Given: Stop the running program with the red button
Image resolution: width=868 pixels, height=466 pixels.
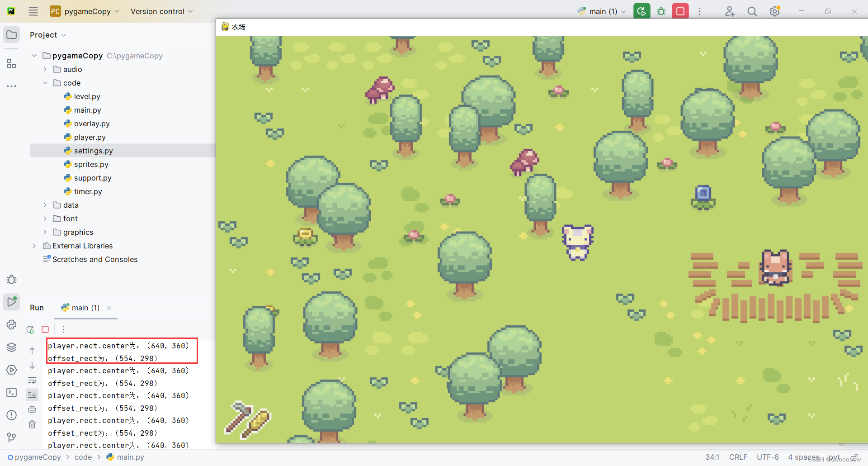Looking at the screenshot, I should [x=680, y=11].
